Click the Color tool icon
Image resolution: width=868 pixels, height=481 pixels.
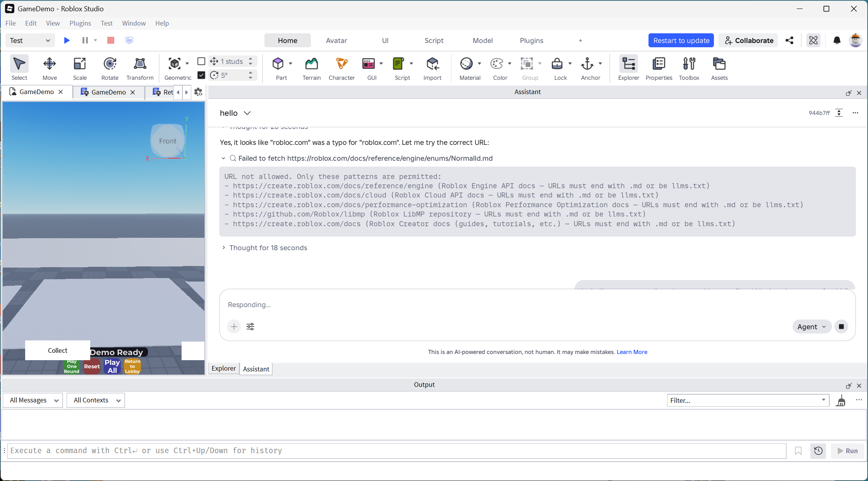tap(497, 64)
